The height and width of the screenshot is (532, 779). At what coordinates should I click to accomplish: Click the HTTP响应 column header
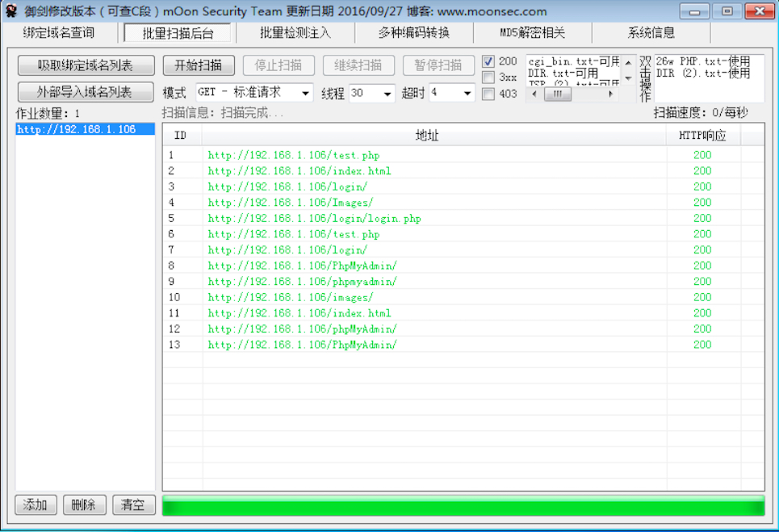coord(703,135)
